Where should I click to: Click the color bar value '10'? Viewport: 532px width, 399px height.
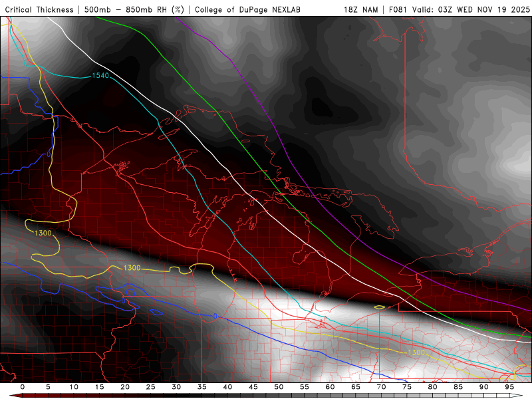[74, 387]
